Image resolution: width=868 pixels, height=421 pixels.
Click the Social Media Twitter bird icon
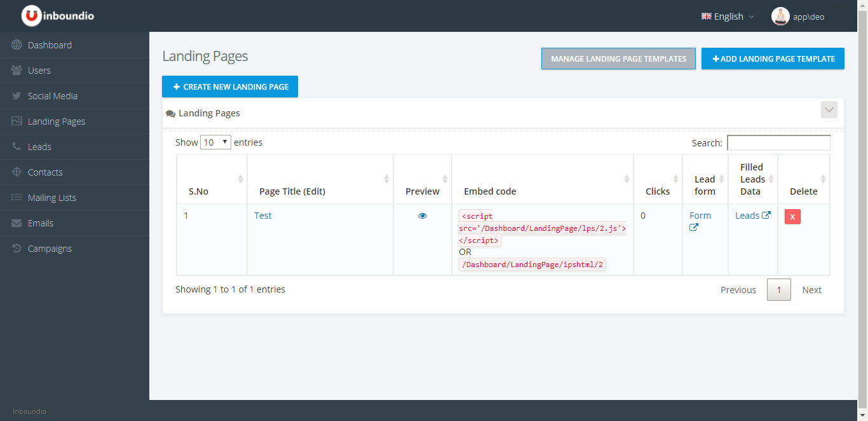coord(17,96)
